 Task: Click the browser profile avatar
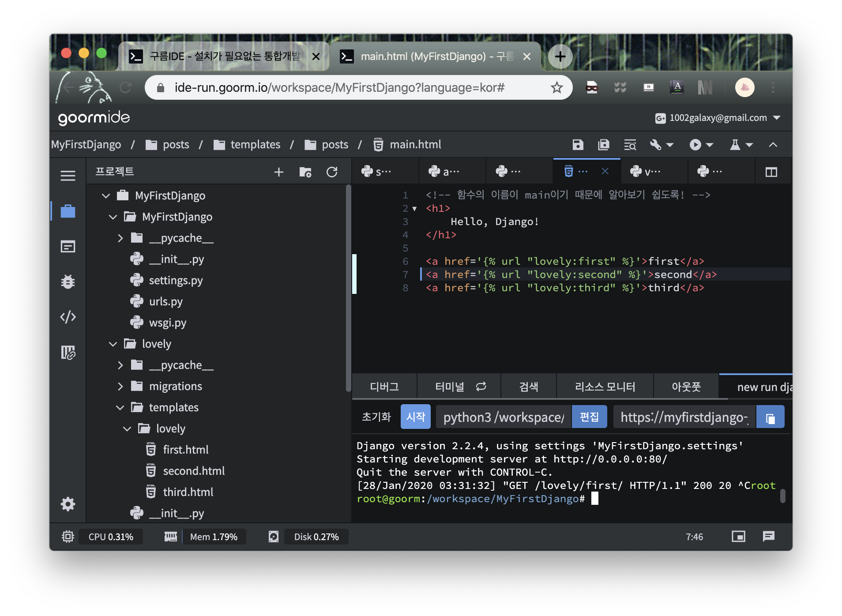[744, 87]
